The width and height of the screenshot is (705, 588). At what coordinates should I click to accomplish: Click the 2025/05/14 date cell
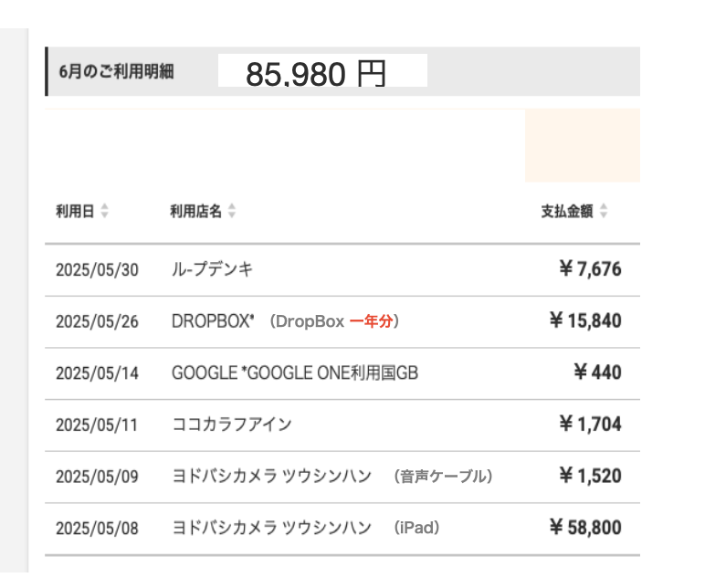coord(97,373)
